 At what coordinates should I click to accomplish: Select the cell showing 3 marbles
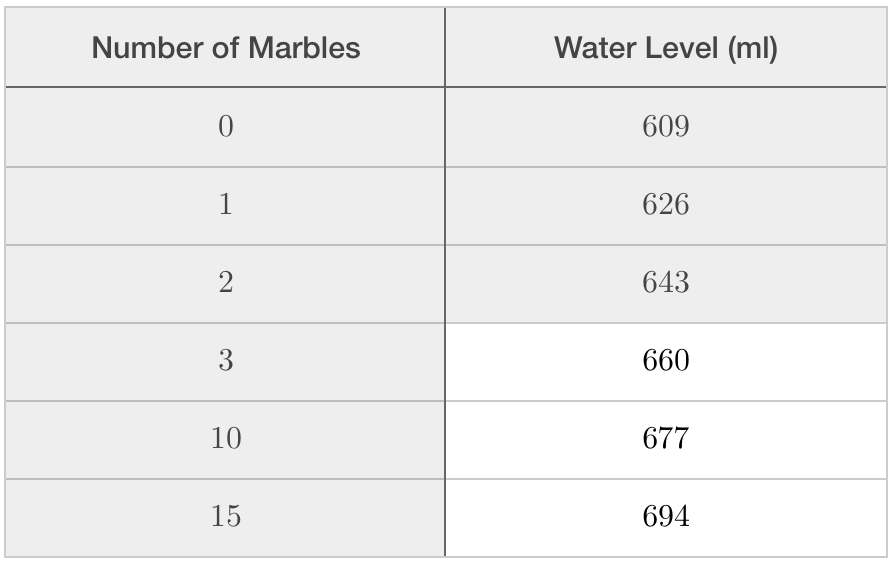tap(226, 361)
